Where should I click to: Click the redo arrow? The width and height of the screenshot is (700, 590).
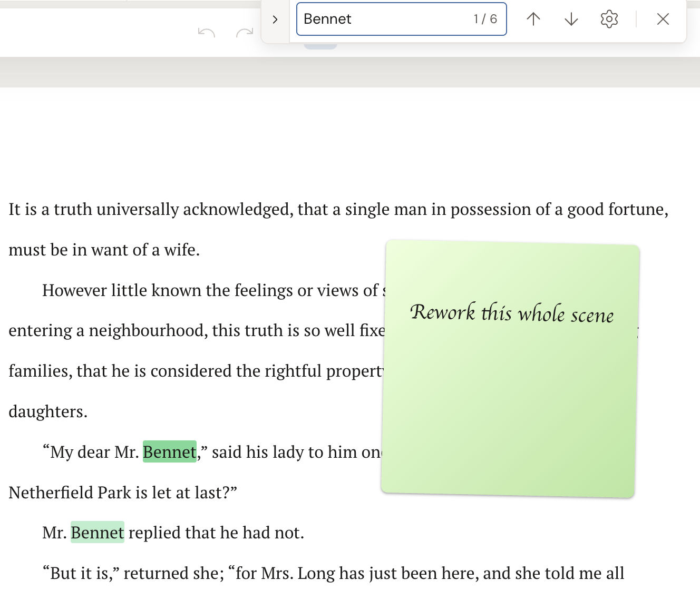(x=245, y=33)
